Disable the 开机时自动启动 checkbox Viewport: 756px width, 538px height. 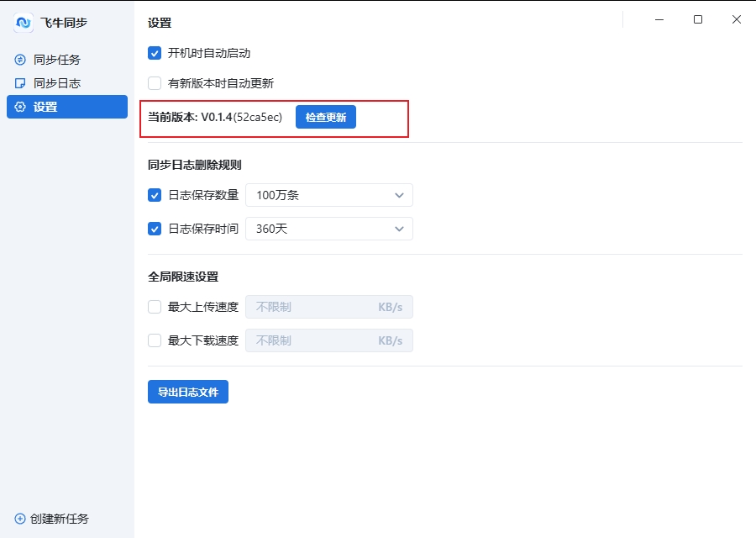pos(155,53)
